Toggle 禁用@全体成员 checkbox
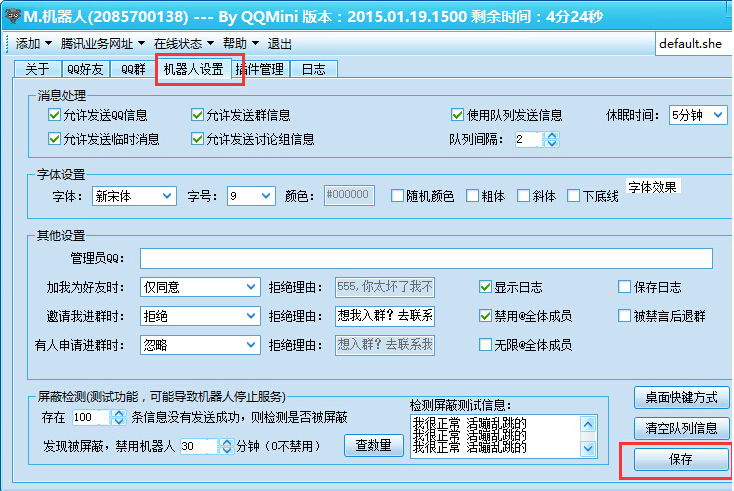Image resolution: width=734 pixels, height=491 pixels. [x=486, y=316]
